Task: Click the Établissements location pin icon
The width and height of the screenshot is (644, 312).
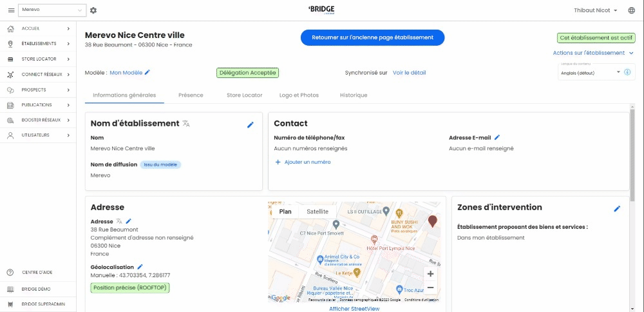Action: (11, 44)
